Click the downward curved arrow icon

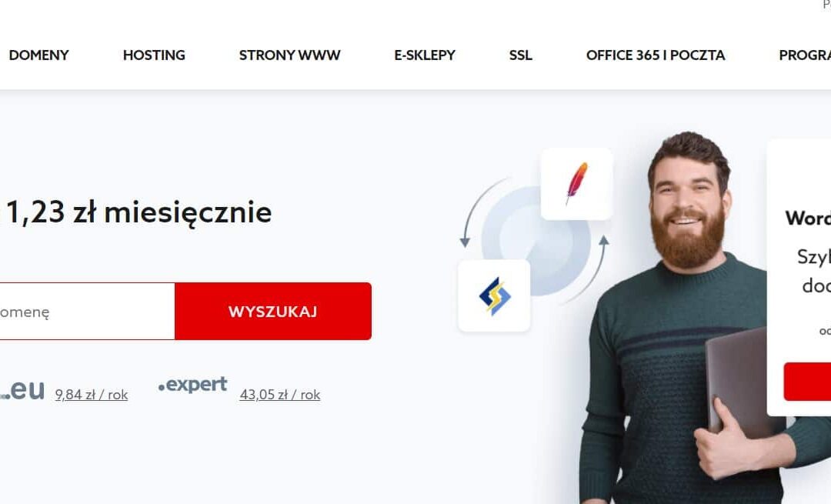click(x=481, y=212)
